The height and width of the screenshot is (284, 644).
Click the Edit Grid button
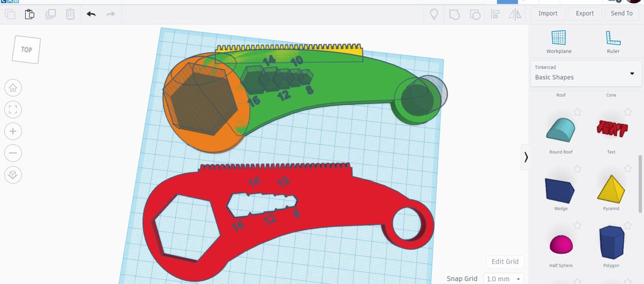[505, 261]
